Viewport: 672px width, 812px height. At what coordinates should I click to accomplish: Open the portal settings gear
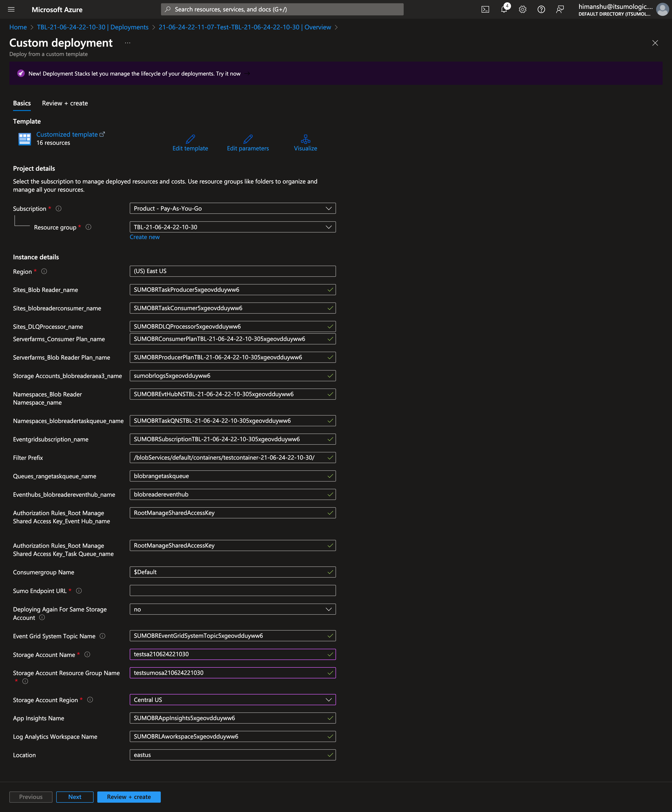pos(523,9)
